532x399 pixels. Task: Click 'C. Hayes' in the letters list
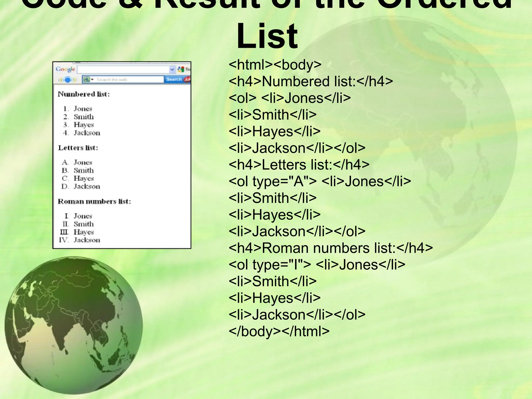78,178
